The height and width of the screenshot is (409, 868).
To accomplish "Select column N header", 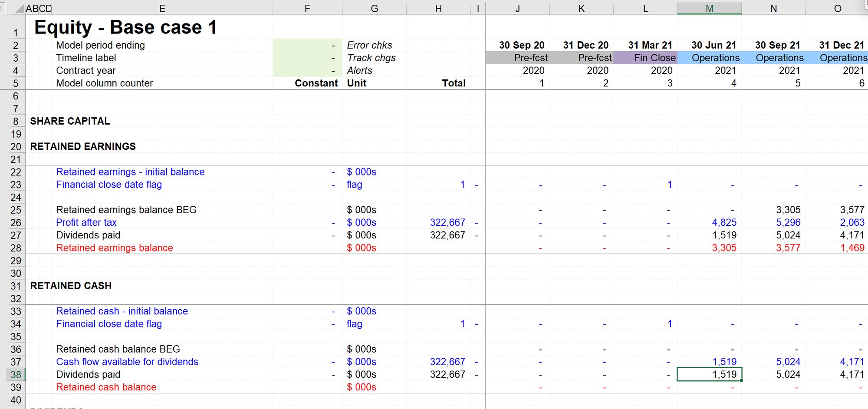I will pos(773,8).
